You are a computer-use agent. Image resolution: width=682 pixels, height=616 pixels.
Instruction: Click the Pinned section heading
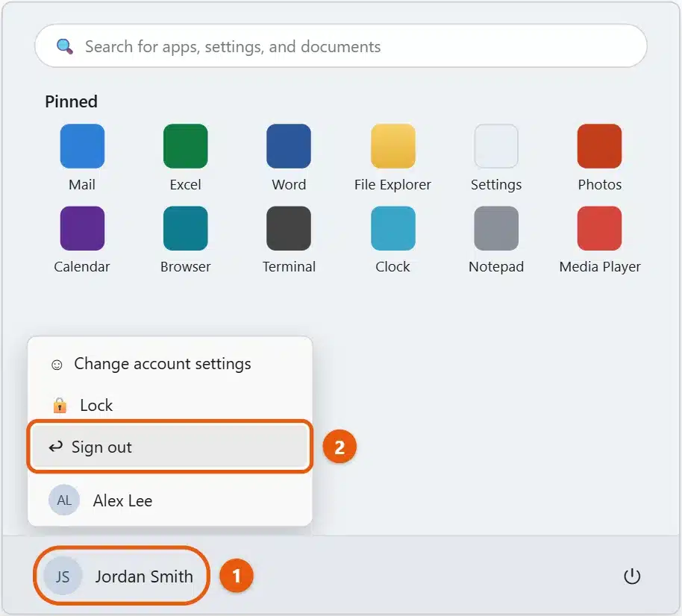[x=72, y=101]
